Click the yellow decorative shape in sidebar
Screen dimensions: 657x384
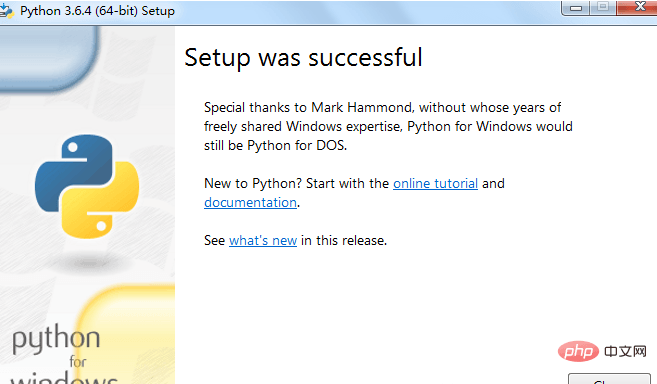coord(126,334)
